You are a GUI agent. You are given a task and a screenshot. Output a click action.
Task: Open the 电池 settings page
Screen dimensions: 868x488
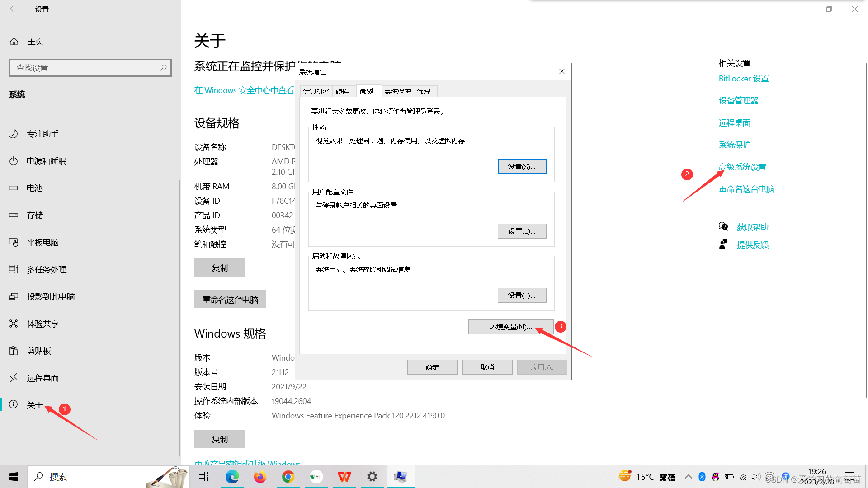pos(34,188)
